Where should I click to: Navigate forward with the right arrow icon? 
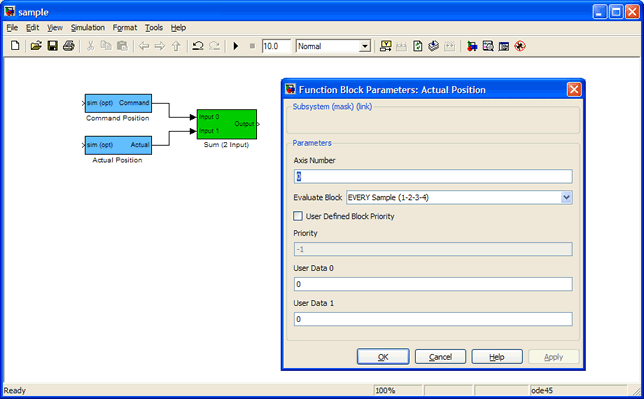coord(160,46)
